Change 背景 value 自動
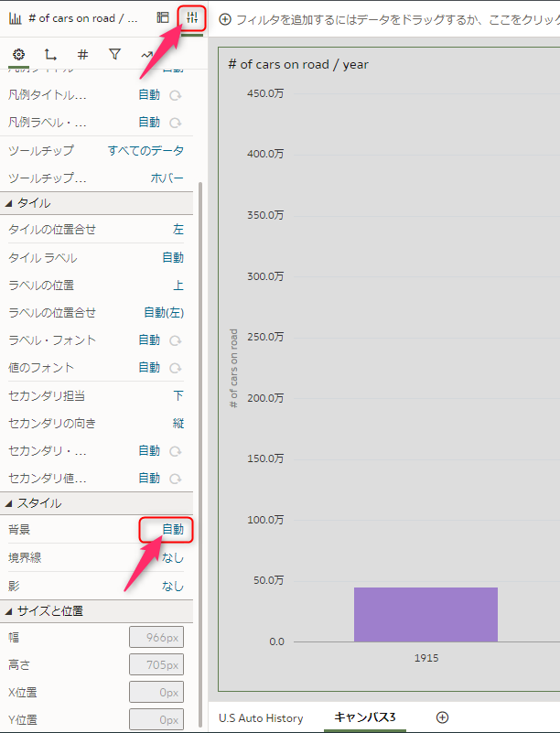The height and width of the screenshot is (733, 560). tap(173, 530)
